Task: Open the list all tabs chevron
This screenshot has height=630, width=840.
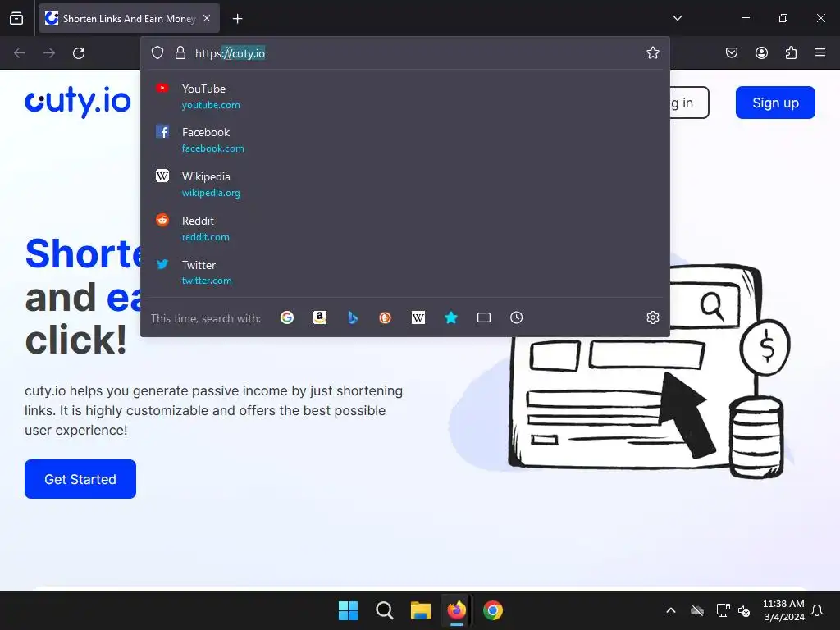Action: click(x=677, y=18)
